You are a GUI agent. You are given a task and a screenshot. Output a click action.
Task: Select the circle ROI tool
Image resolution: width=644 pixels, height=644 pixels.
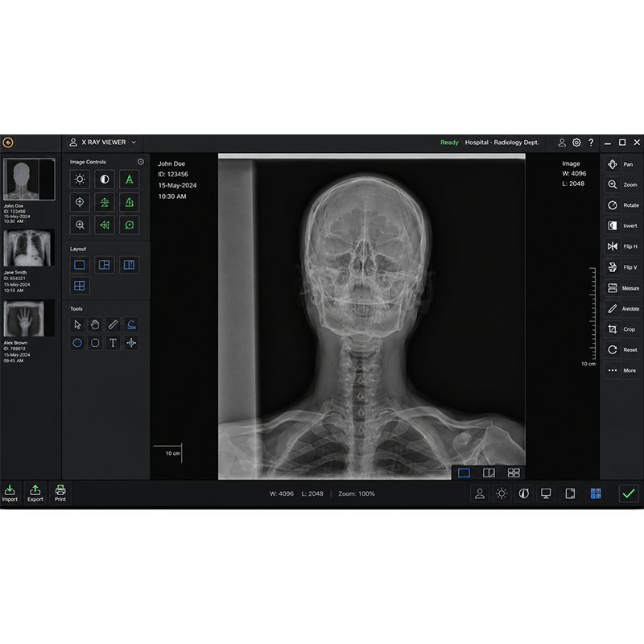pos(77,343)
